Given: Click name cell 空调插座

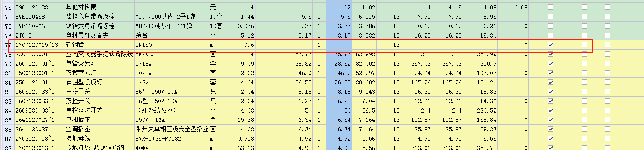Looking at the screenshot, I should pyautogui.click(x=99, y=129).
